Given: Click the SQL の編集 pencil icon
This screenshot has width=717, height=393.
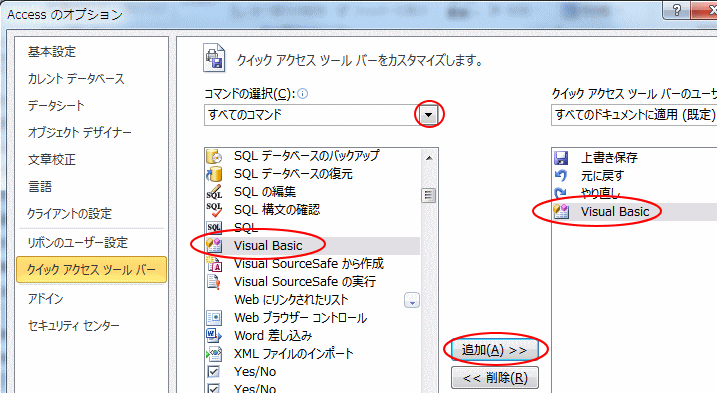Looking at the screenshot, I should tap(214, 192).
